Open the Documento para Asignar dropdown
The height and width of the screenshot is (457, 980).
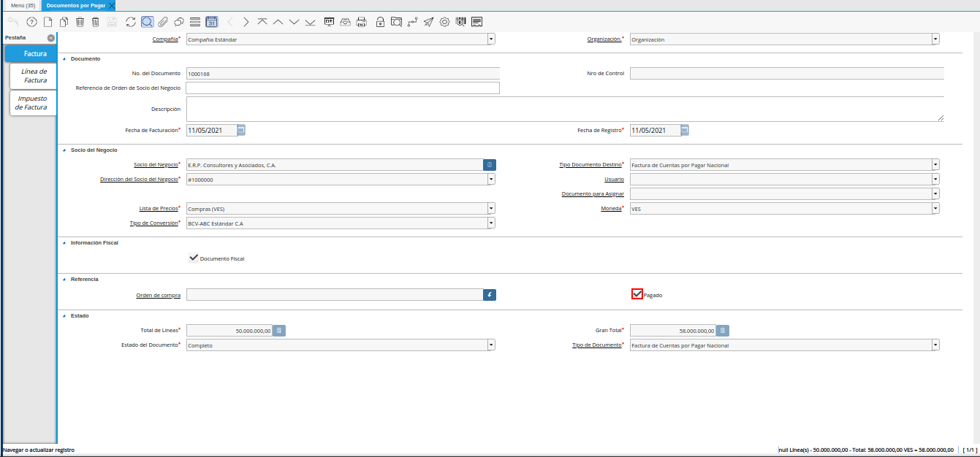click(935, 193)
